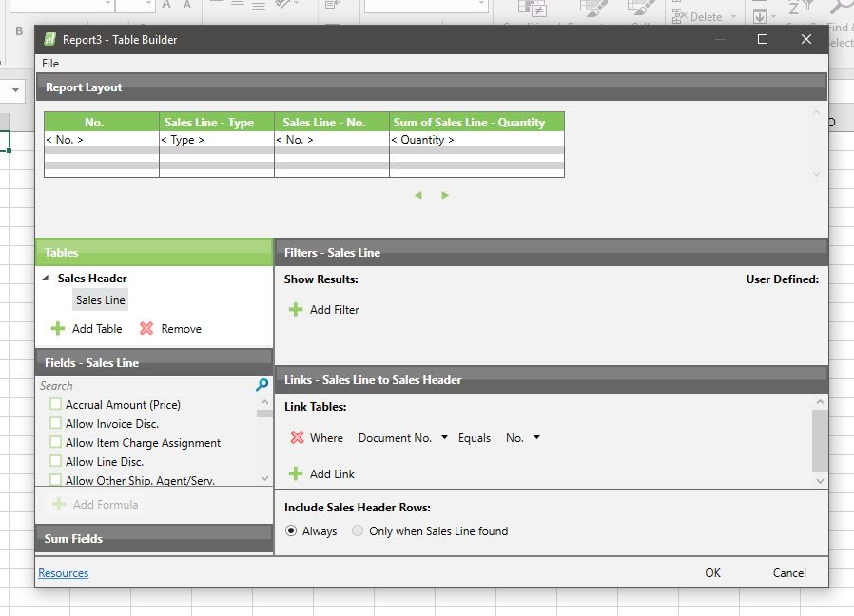Image resolution: width=854 pixels, height=616 pixels.
Task: Click the Jet Reports icon in title bar
Action: (x=49, y=39)
